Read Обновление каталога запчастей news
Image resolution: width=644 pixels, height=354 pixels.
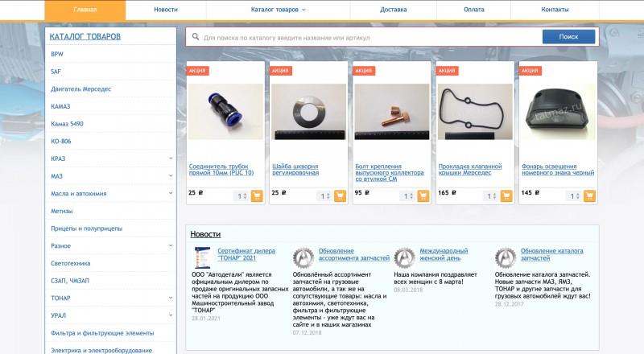coord(551,254)
